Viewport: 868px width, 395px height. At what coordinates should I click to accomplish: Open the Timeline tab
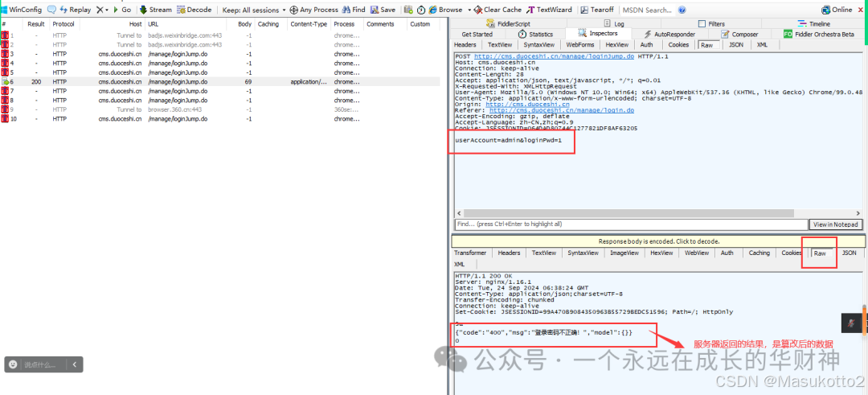click(x=813, y=24)
